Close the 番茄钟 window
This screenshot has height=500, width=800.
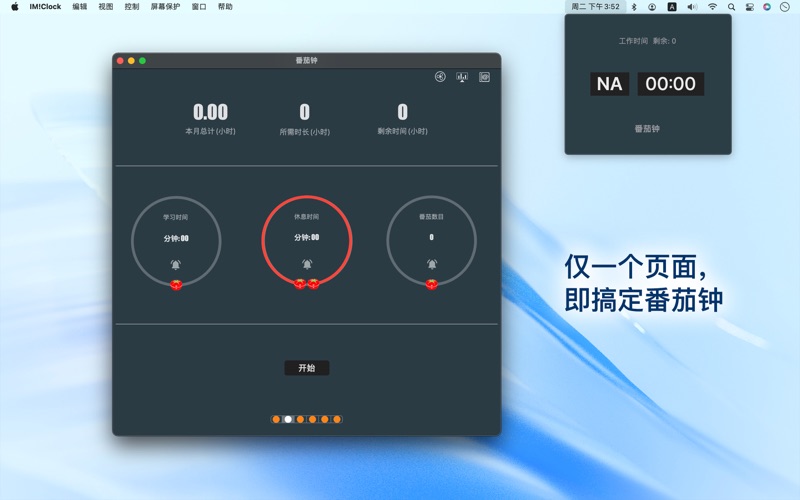120,61
